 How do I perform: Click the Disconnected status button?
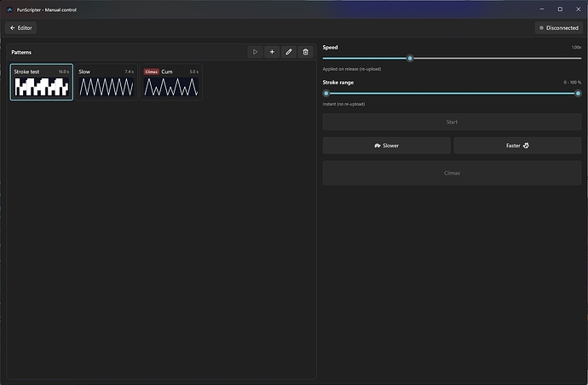tap(559, 28)
